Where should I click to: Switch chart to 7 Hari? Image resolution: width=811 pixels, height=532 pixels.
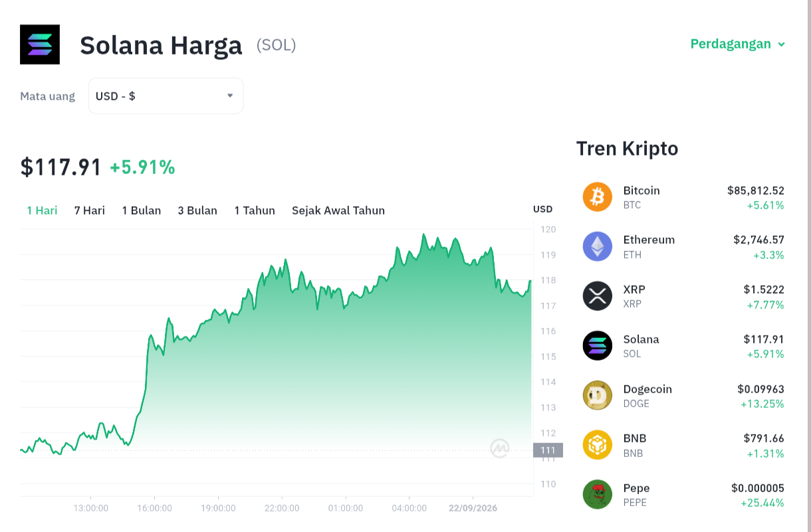pyautogui.click(x=90, y=211)
